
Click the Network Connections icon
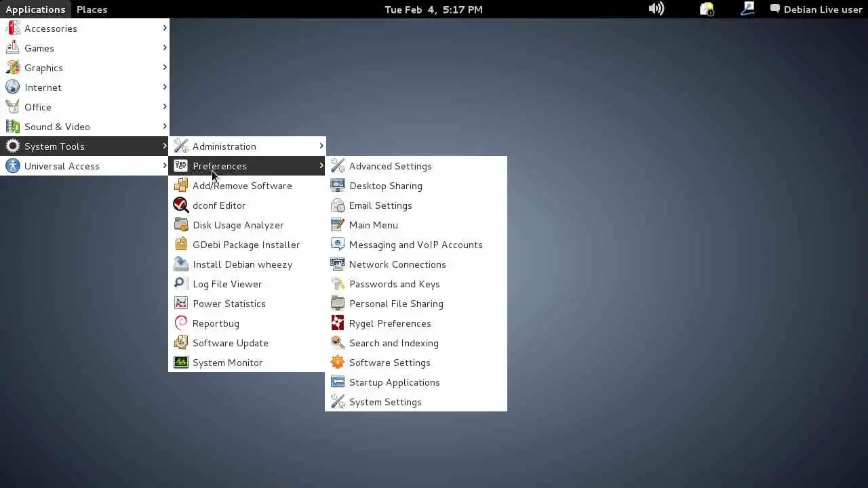(338, 264)
